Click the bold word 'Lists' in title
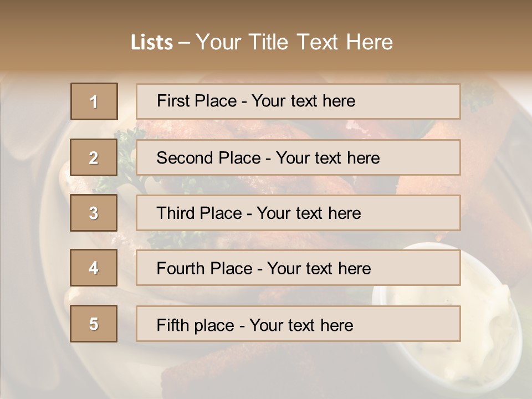The height and width of the screenshot is (399, 532). (x=152, y=43)
